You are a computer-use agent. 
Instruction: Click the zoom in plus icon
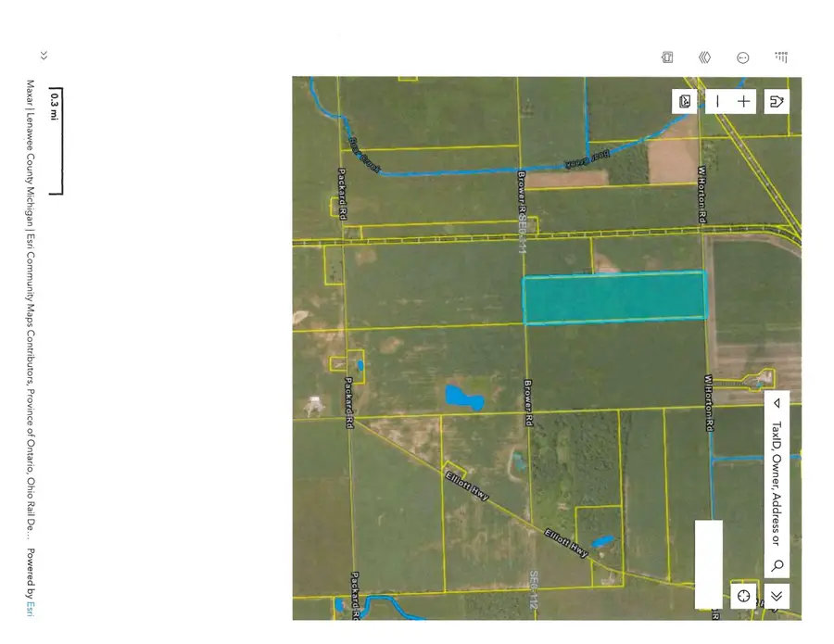(742, 100)
